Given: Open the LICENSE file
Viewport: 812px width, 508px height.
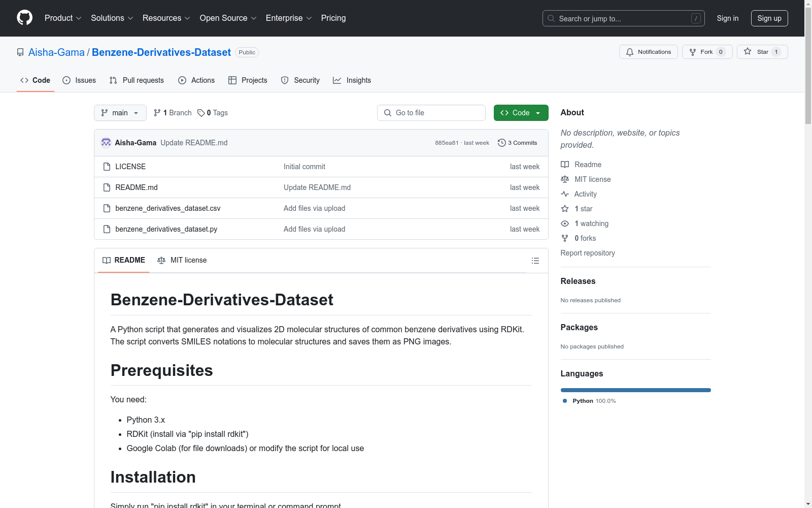Looking at the screenshot, I should click(130, 167).
